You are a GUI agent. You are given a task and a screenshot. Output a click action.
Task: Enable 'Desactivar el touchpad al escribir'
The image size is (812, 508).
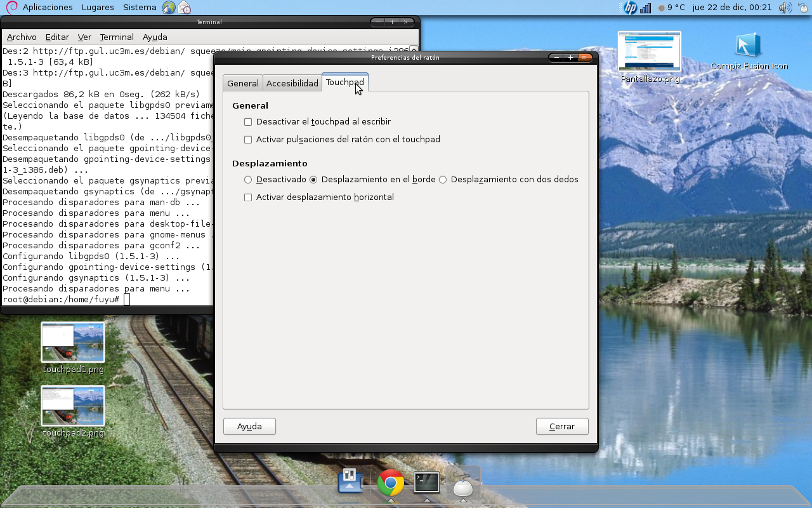coord(247,121)
